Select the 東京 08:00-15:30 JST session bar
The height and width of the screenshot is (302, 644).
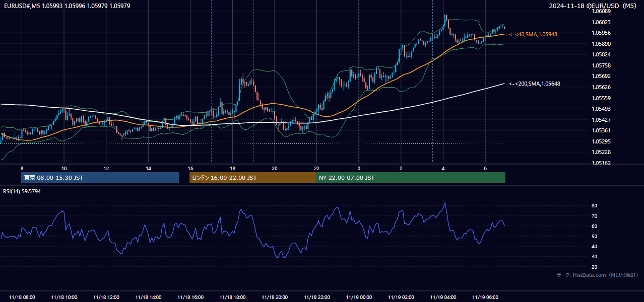tap(100, 178)
